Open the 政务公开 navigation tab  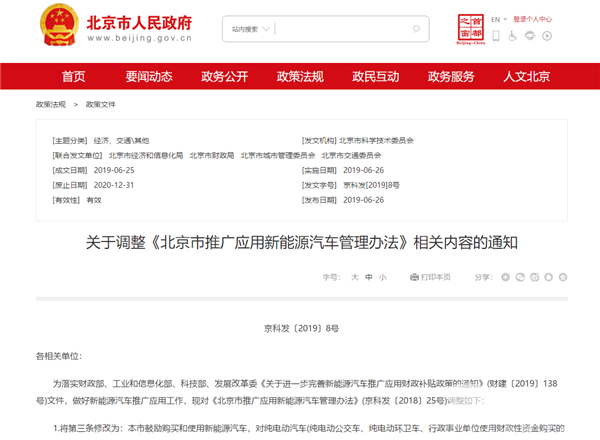(226, 77)
